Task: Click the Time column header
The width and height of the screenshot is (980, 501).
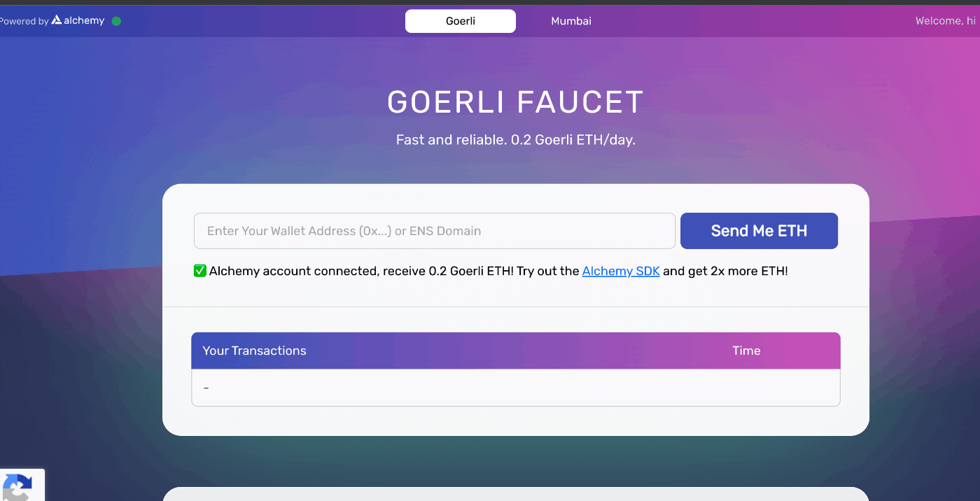Action: [x=746, y=351]
